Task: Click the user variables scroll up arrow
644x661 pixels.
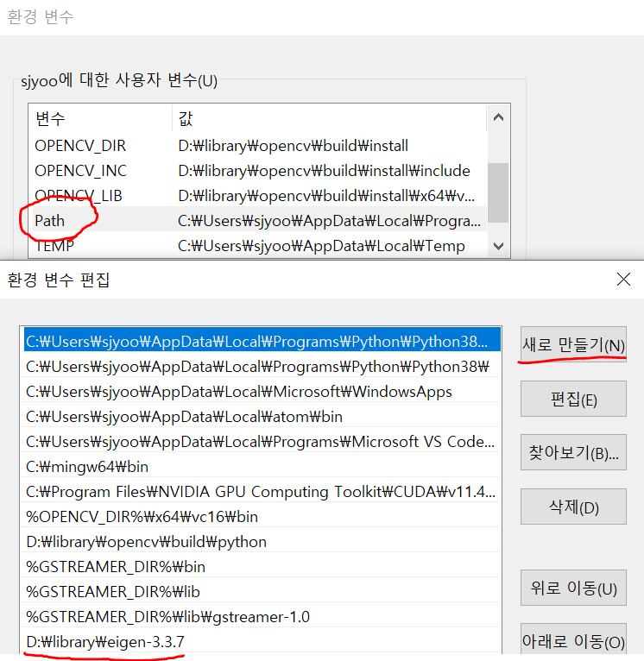Action: coord(498,117)
